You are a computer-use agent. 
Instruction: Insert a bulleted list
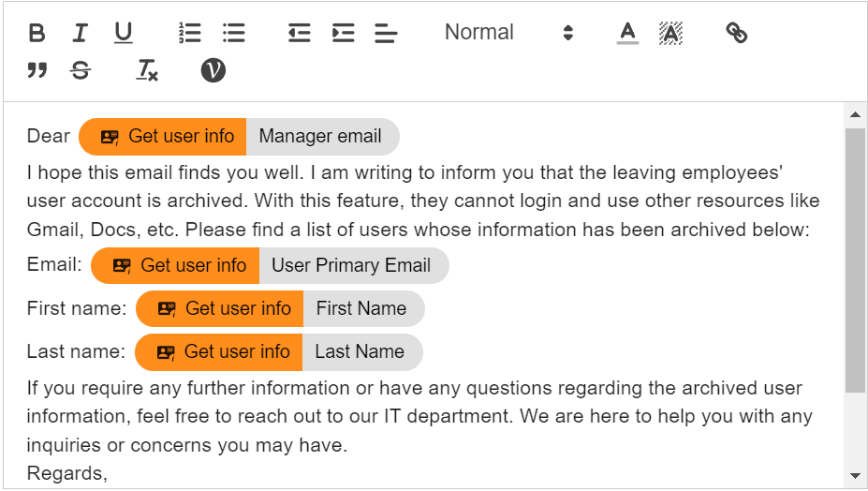233,34
